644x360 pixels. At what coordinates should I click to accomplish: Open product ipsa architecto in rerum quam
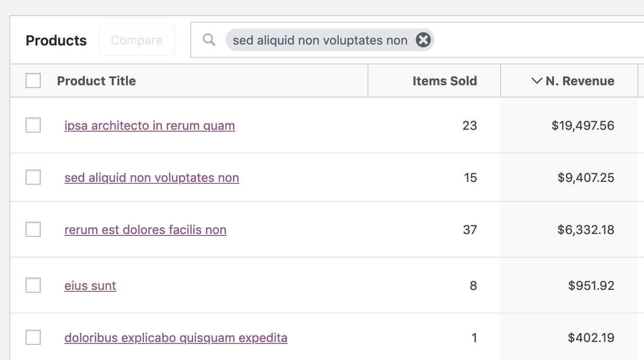pos(150,126)
